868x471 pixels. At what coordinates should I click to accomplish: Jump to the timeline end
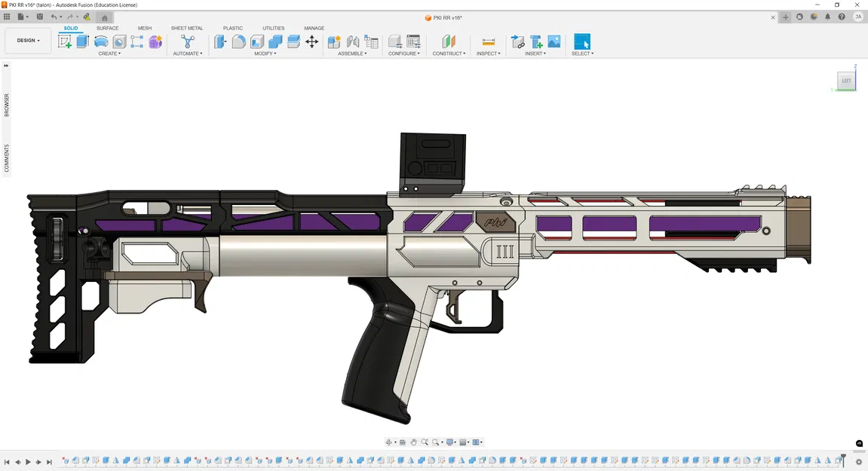click(x=49, y=462)
